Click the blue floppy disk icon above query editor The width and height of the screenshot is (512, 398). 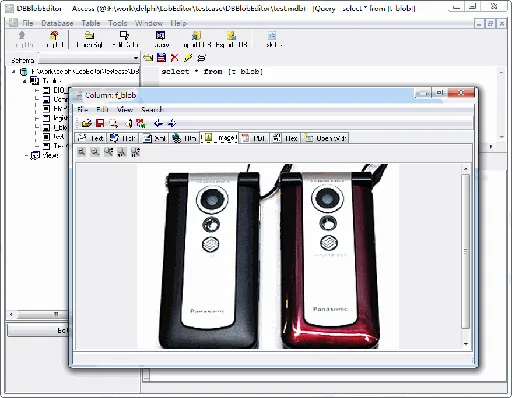161,58
